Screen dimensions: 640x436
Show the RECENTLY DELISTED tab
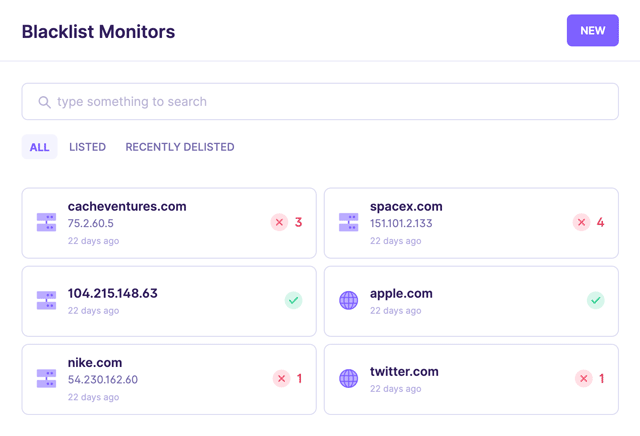(180, 147)
